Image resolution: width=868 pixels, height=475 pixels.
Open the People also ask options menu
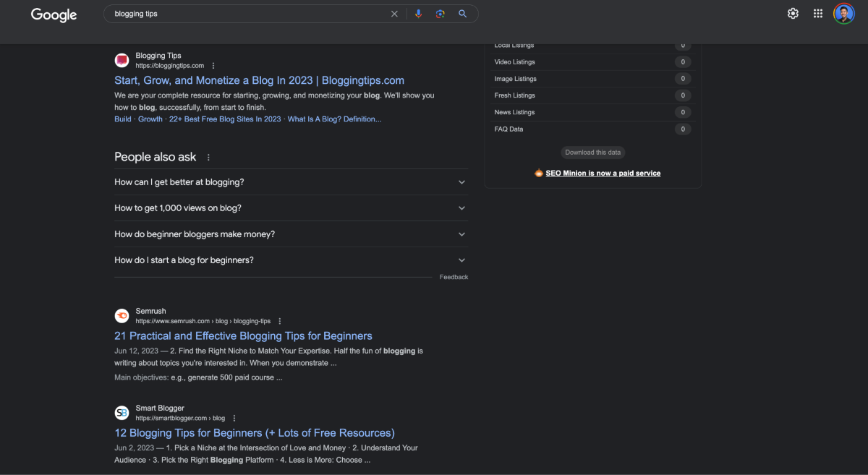coord(208,158)
